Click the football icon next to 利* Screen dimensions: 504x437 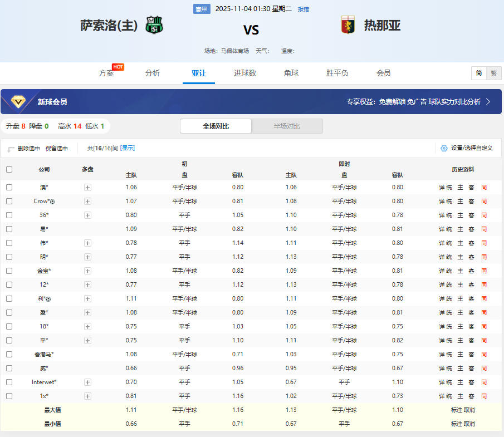pyautogui.click(x=48, y=299)
